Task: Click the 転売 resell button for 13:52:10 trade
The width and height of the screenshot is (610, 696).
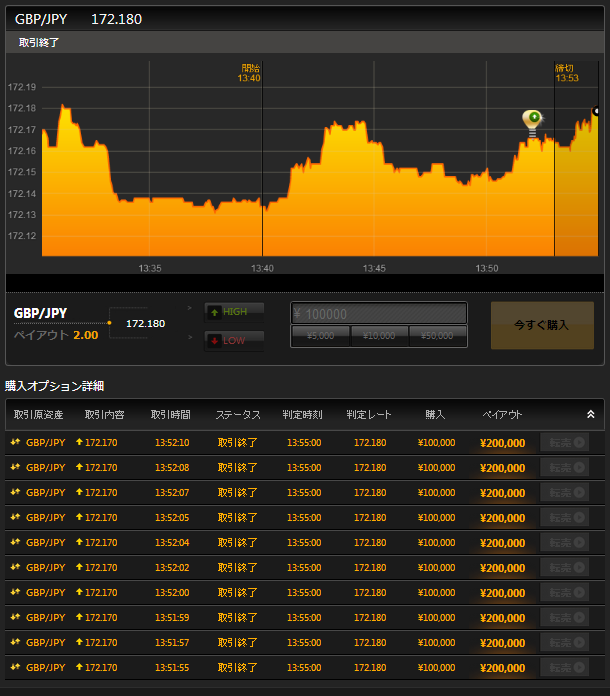Action: pyautogui.click(x=565, y=443)
